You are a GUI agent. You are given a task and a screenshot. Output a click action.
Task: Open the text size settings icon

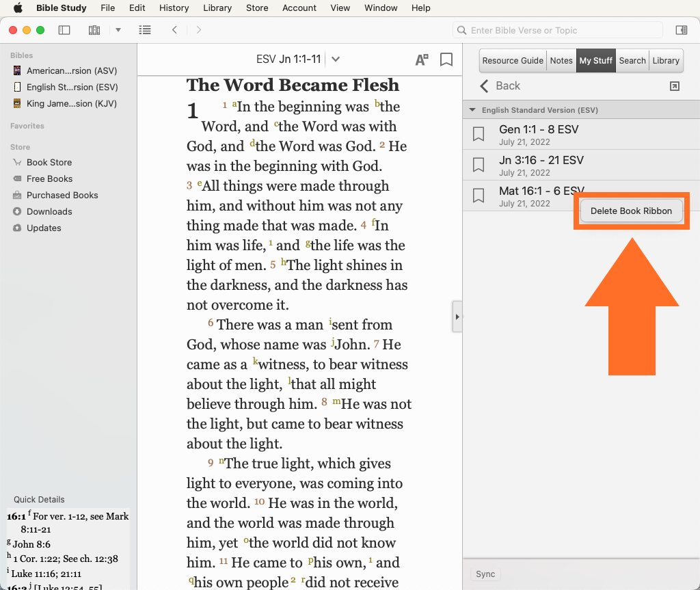pyautogui.click(x=422, y=59)
